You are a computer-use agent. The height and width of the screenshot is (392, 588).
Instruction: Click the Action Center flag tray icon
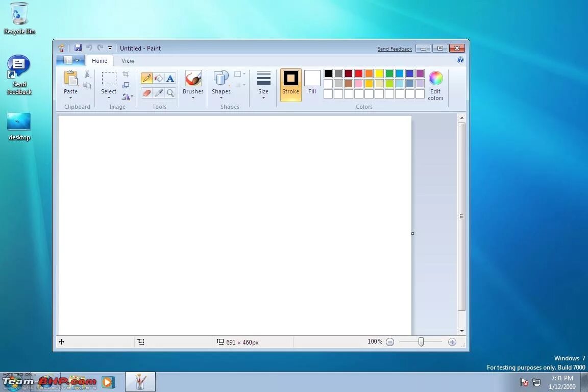pyautogui.click(x=524, y=382)
